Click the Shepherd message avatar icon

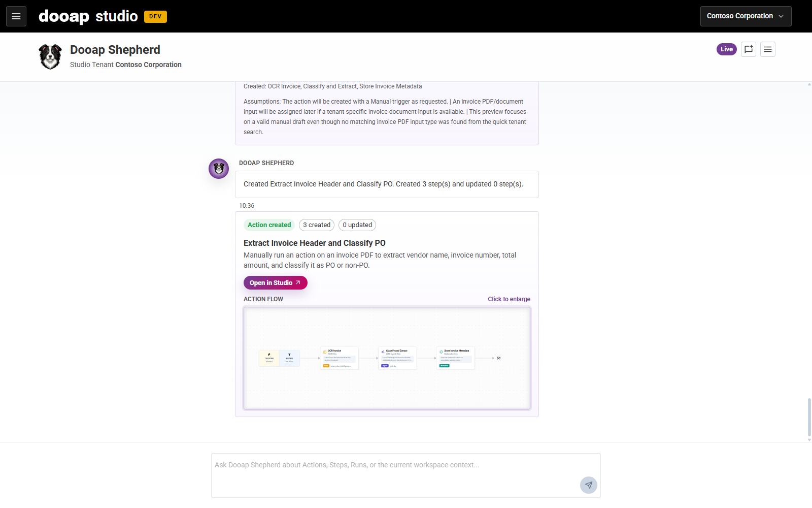219,169
